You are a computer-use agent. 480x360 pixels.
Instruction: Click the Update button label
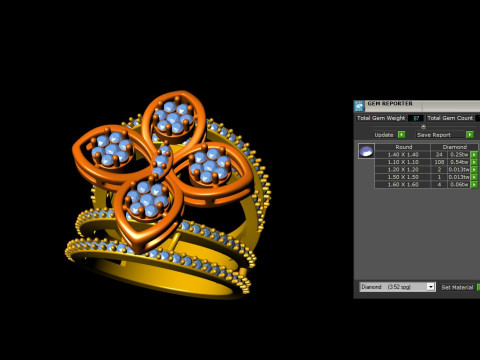point(384,135)
